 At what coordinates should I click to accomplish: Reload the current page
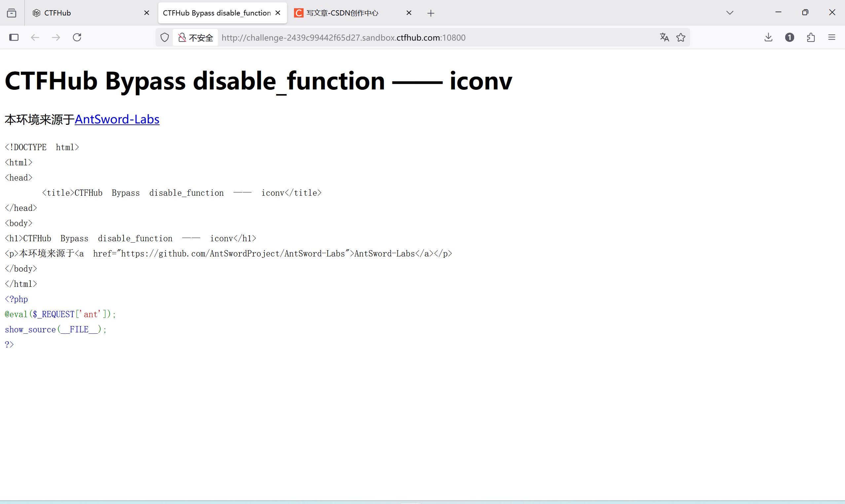coord(77,37)
